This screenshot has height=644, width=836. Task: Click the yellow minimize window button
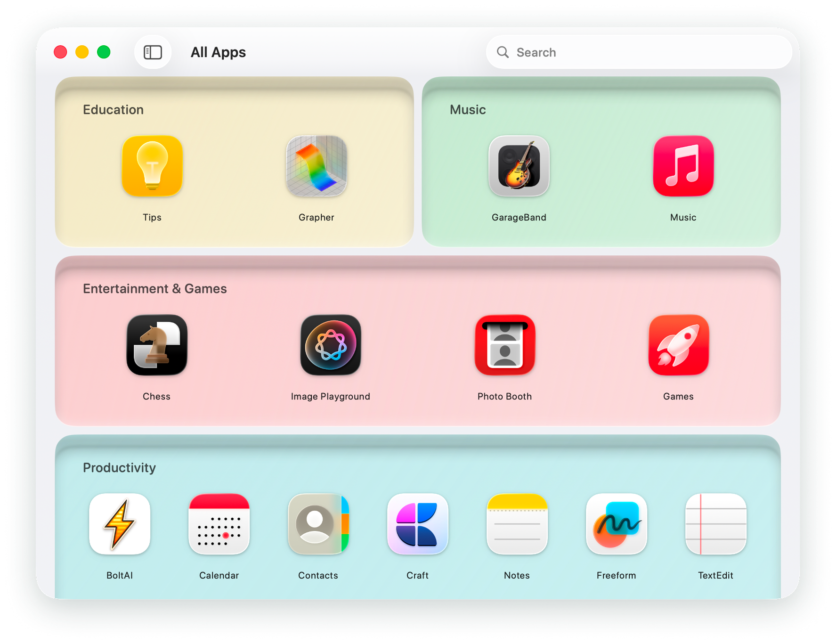(82, 52)
